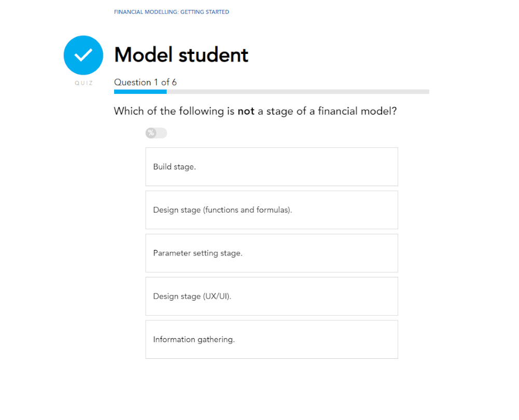Click the grey track of the % switch
519x420 pixels.
pyautogui.click(x=162, y=133)
